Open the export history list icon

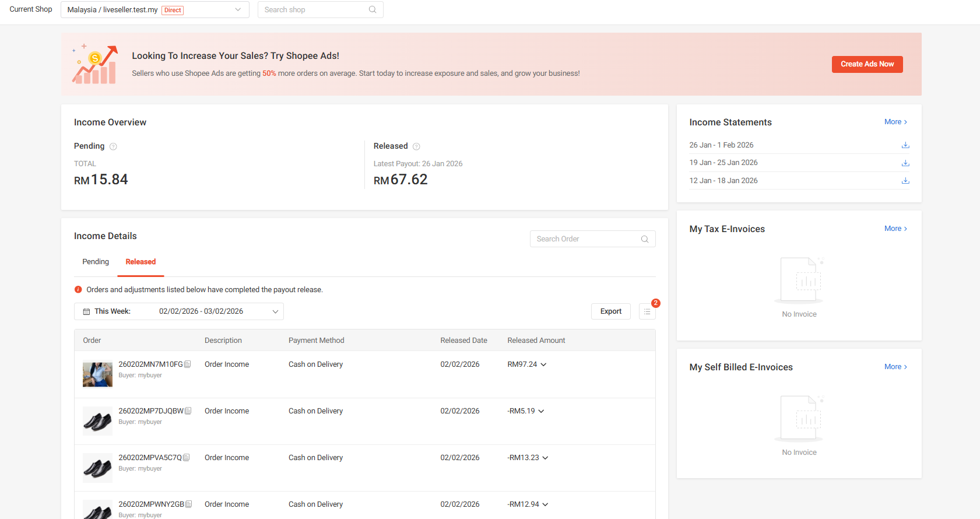tap(647, 311)
